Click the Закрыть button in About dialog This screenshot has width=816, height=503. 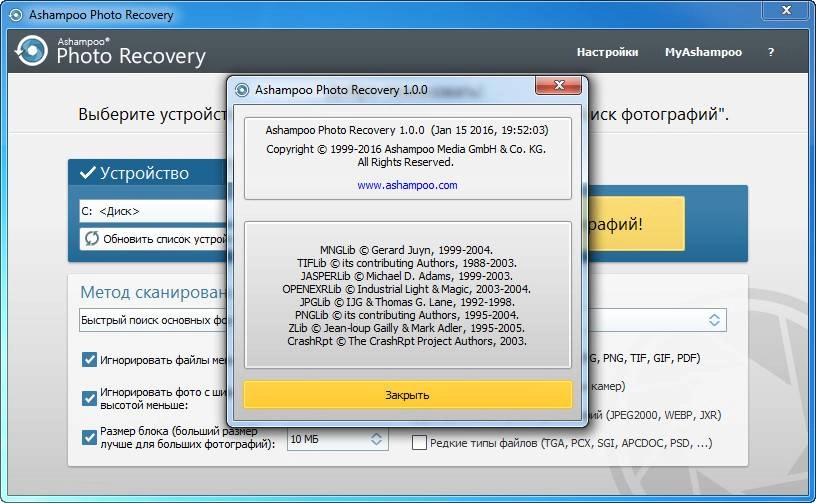(x=407, y=395)
